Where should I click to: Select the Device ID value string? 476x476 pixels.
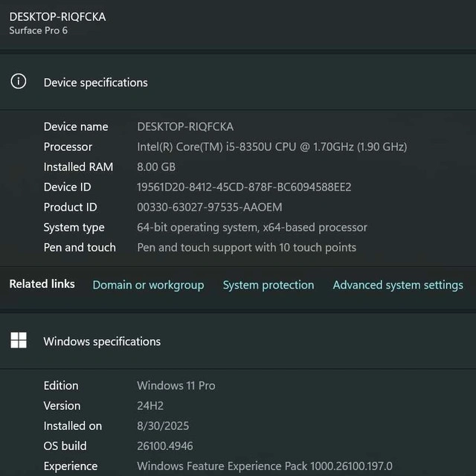244,187
